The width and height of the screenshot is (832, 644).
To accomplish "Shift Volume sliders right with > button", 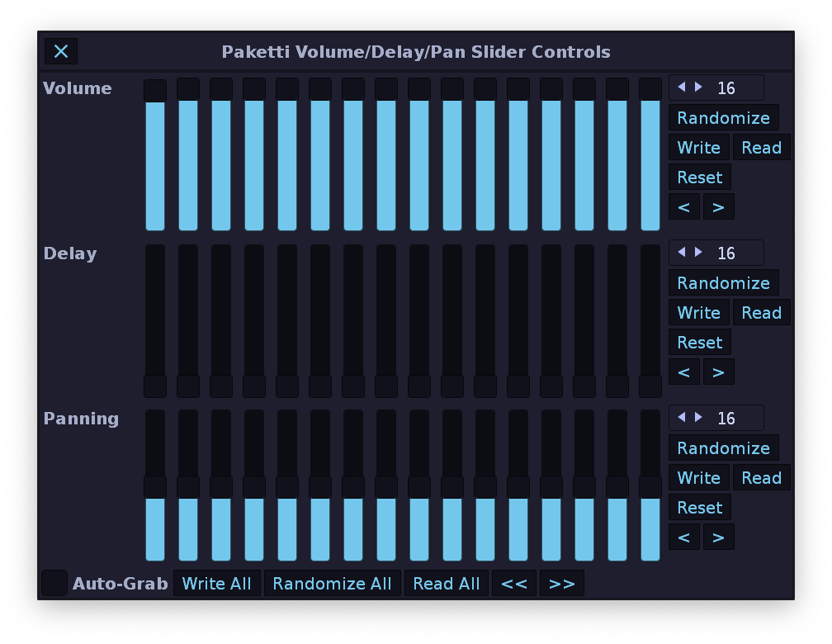I will tap(718, 207).
